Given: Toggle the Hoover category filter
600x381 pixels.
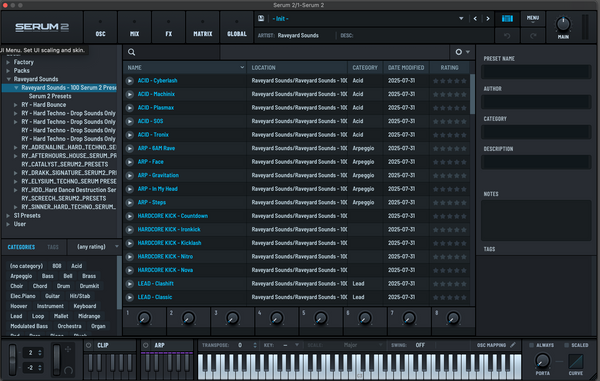Looking at the screenshot, I should (19, 306).
